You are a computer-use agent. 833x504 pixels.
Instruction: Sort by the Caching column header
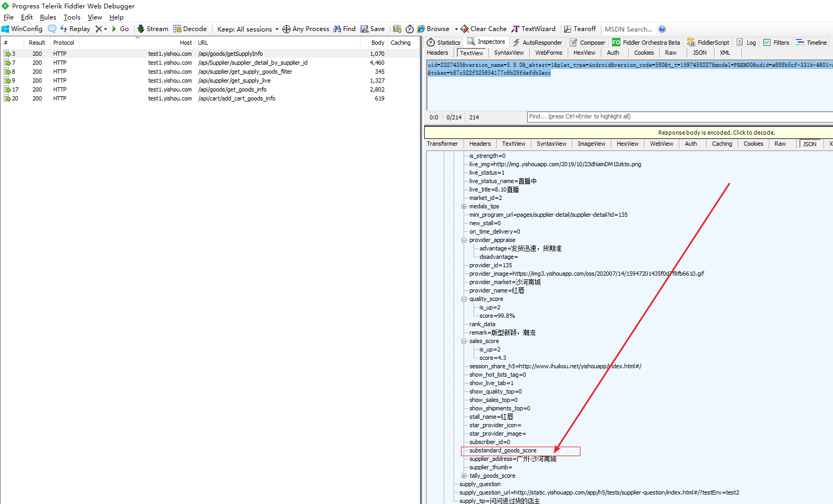click(404, 43)
